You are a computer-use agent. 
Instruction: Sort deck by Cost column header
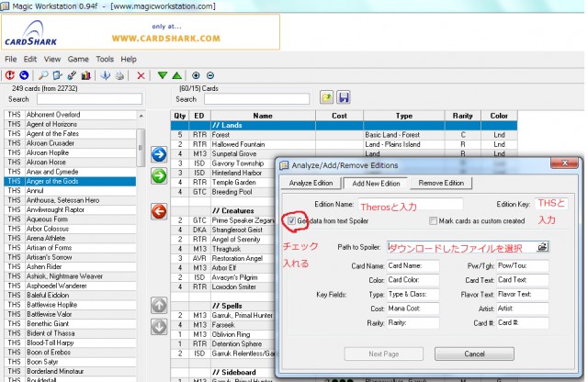[339, 116]
